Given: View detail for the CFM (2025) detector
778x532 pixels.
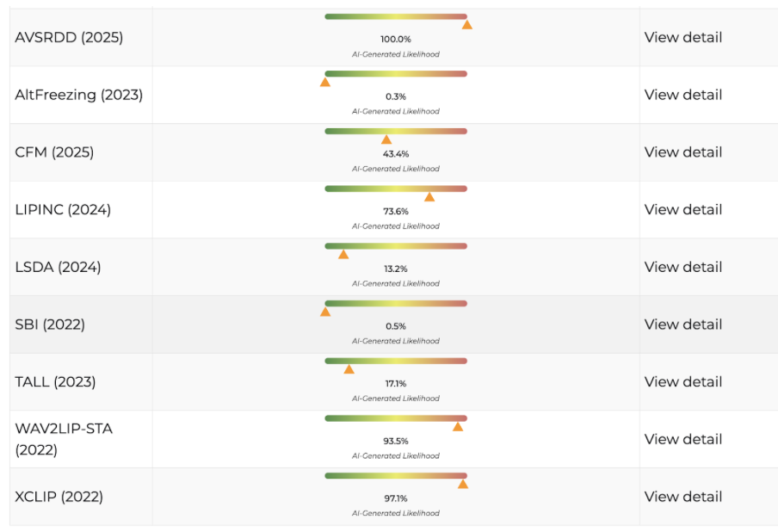Looking at the screenshot, I should pos(682,152).
